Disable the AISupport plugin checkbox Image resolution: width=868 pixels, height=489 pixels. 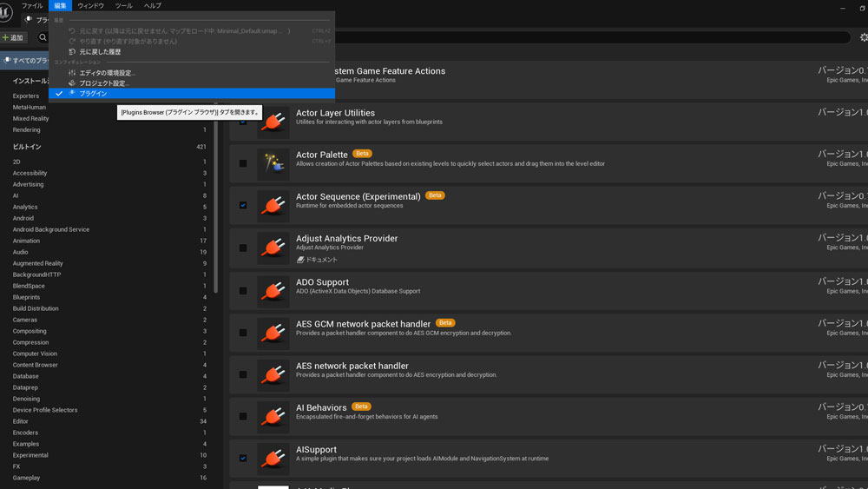pos(243,459)
